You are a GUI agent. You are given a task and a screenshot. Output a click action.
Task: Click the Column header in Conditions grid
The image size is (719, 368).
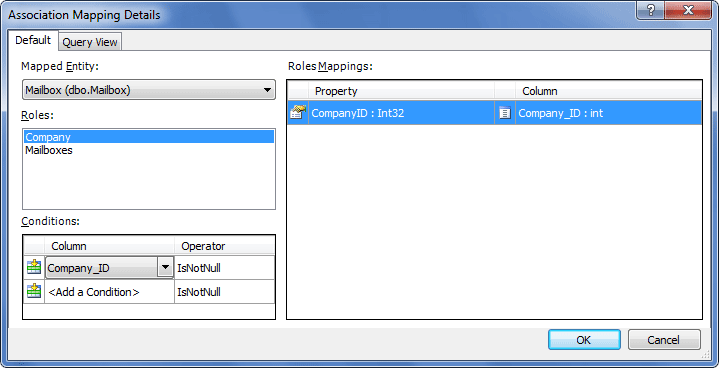[109, 246]
